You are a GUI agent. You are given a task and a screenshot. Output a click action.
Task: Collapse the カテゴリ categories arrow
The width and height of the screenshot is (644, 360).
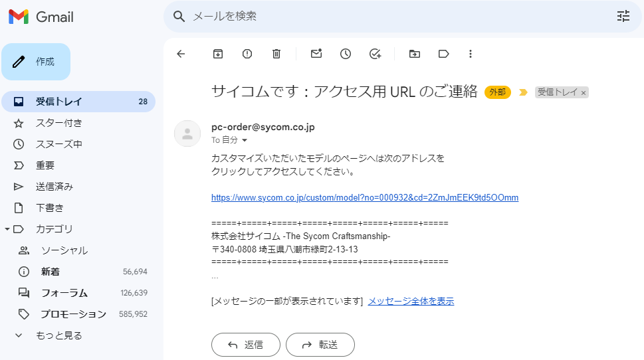coord(7,229)
